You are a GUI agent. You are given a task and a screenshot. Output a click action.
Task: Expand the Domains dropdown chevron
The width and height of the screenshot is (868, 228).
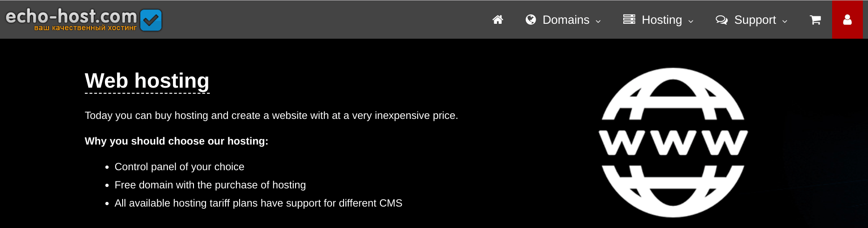[598, 21]
